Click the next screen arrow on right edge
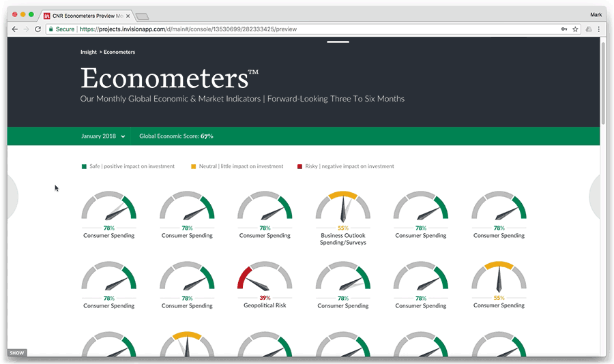 pyautogui.click(x=595, y=197)
